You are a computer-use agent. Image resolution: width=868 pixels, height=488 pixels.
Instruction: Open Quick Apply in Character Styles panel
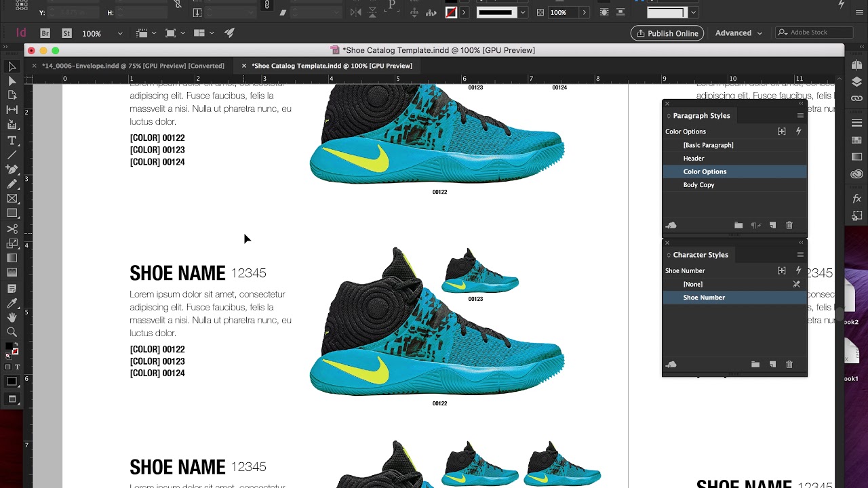point(798,270)
